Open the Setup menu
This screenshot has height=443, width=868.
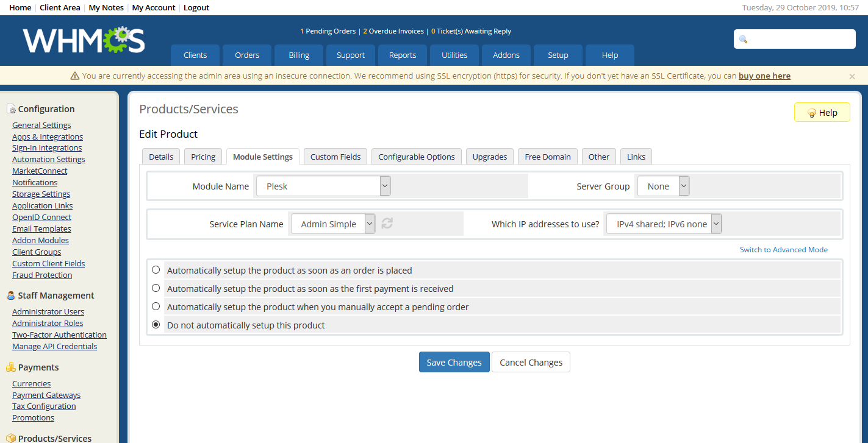pyautogui.click(x=558, y=55)
